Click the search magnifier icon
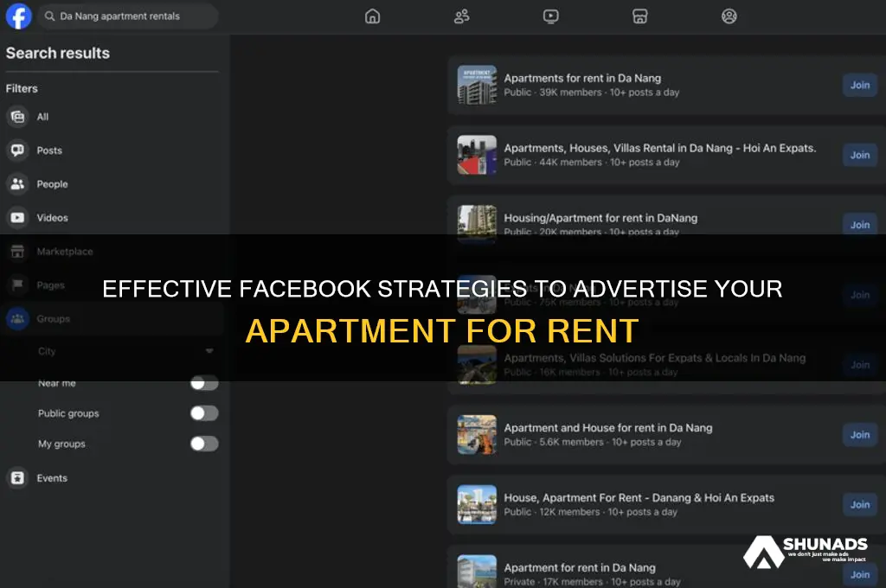This screenshot has height=588, width=886. (49, 16)
